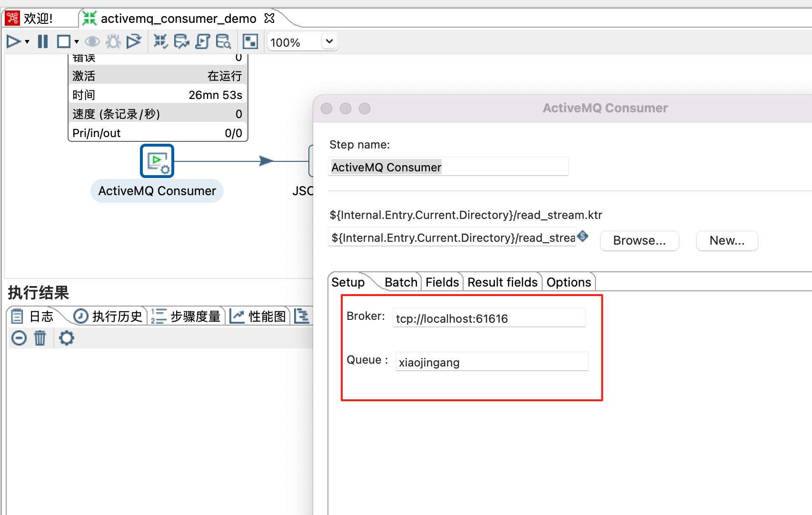This screenshot has height=515, width=812.
Task: Debug the transformation with the bug icon
Action: [113, 42]
